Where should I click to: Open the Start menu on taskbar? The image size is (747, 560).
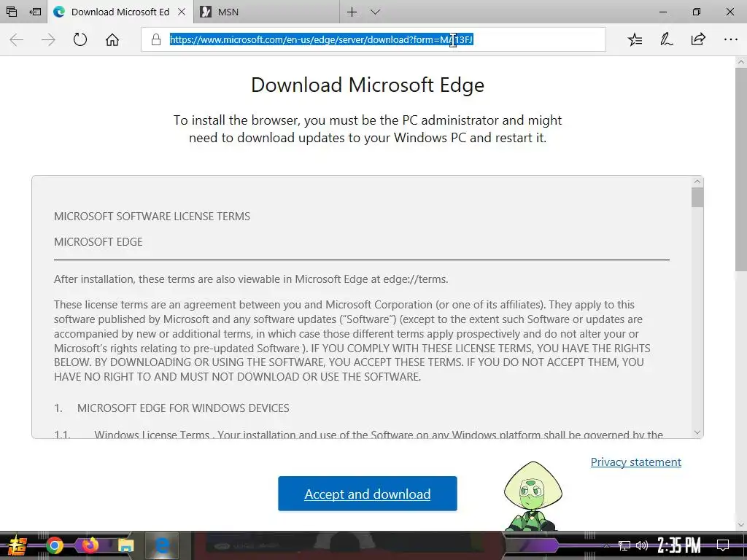(17, 545)
